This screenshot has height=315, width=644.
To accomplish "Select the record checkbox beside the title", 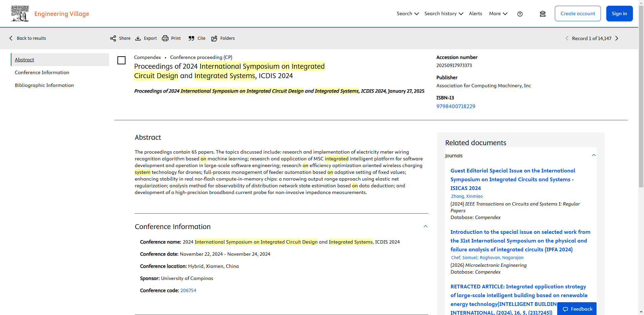I will click(121, 60).
